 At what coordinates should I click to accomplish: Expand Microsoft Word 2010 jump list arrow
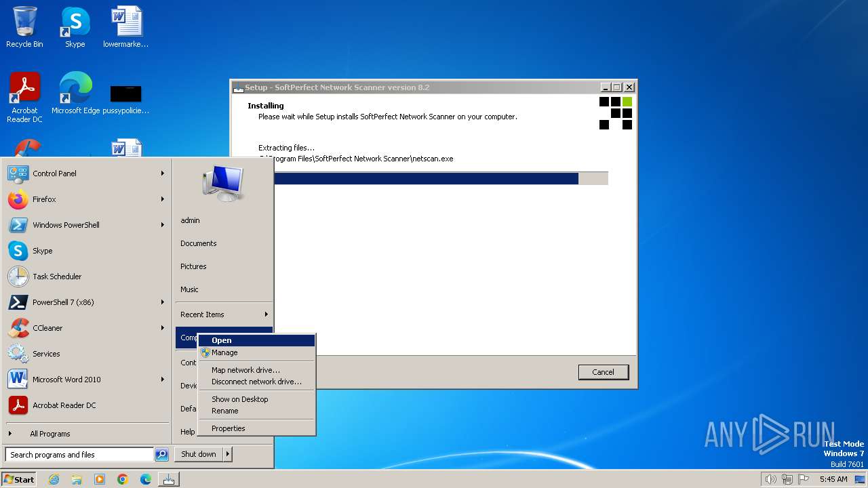(x=163, y=380)
